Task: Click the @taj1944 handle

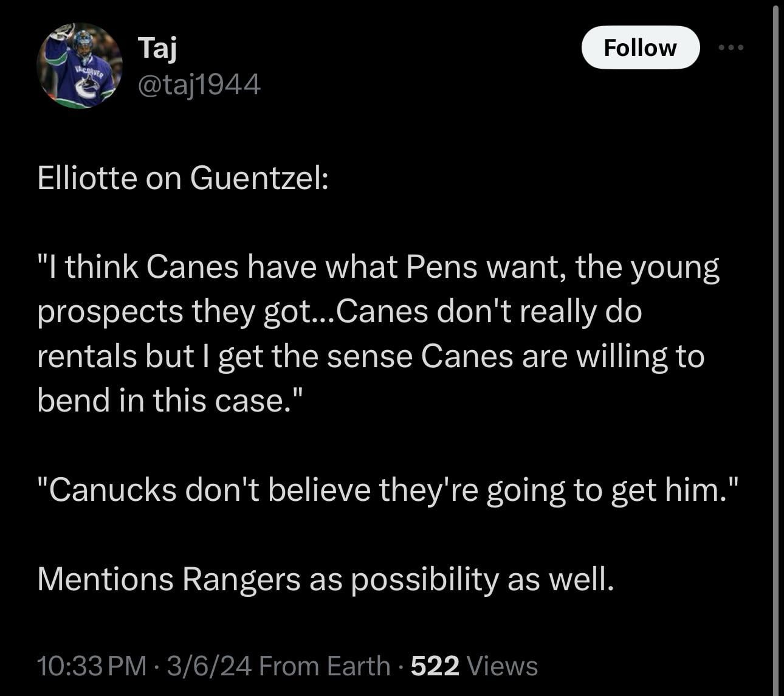Action: pos(199,84)
